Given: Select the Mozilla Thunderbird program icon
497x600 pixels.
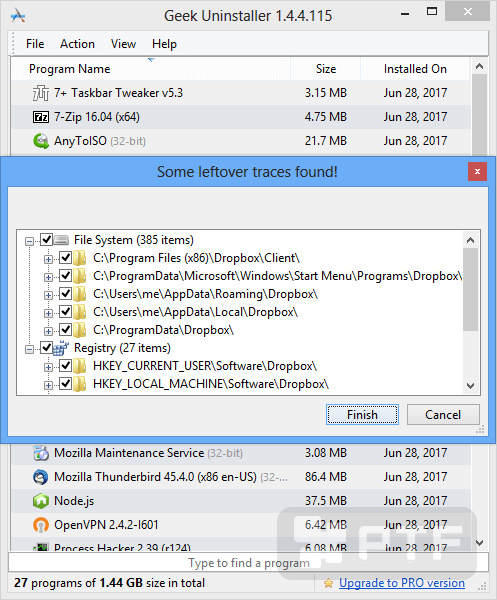Looking at the screenshot, I should pos(41,477).
